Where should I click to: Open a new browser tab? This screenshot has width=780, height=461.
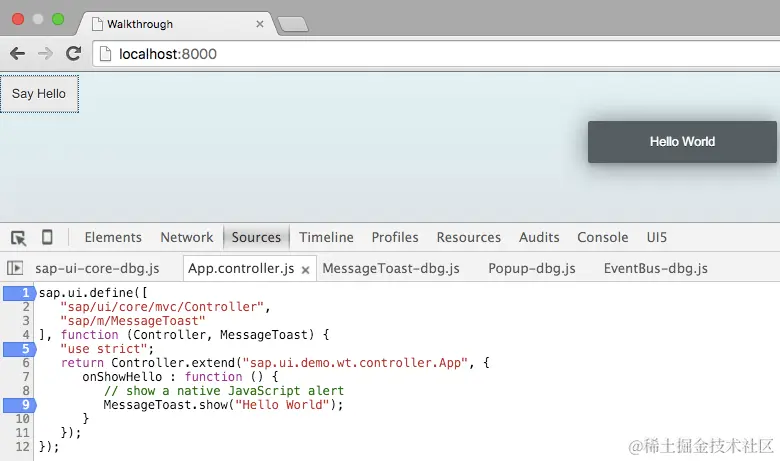292,24
